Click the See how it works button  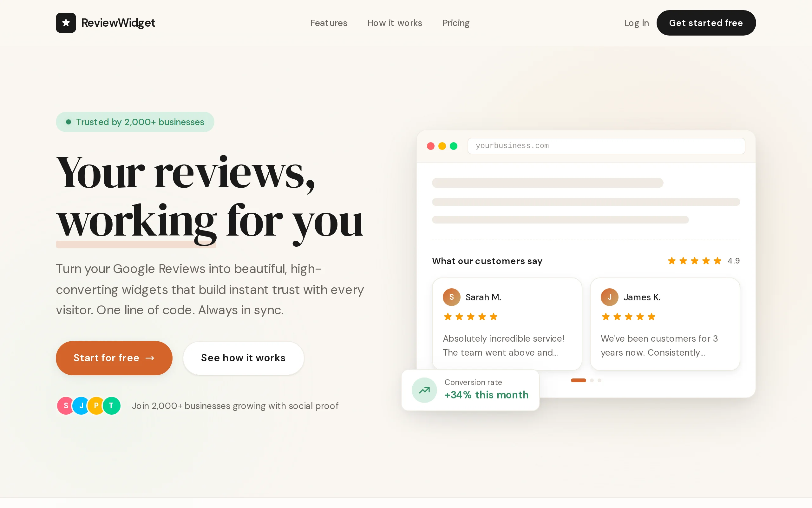click(x=243, y=358)
